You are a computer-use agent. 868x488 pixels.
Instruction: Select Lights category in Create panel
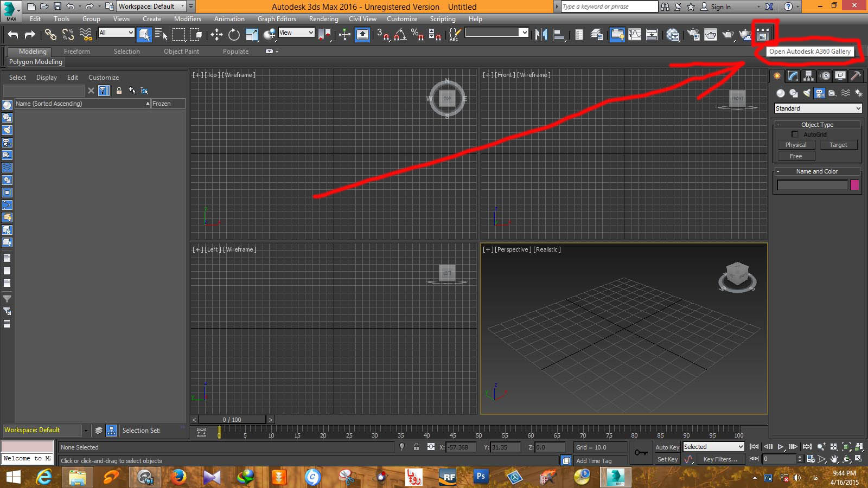click(x=807, y=93)
